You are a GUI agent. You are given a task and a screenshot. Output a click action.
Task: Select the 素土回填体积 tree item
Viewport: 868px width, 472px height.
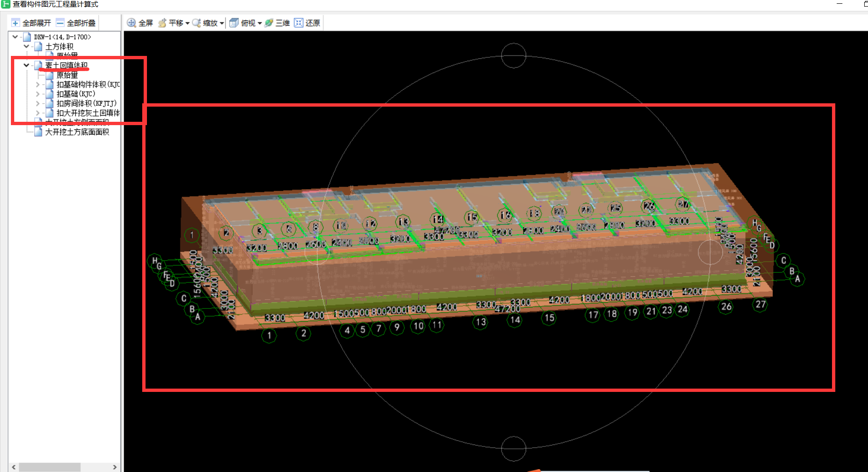pyautogui.click(x=66, y=65)
